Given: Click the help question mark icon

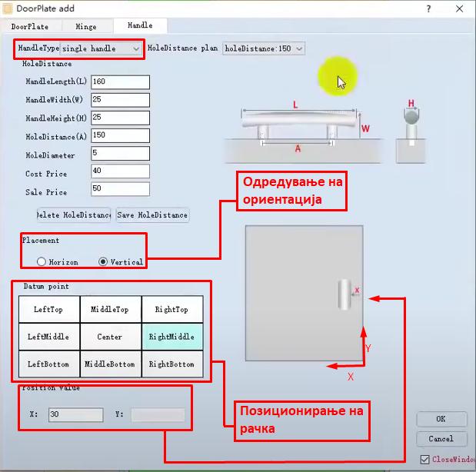Looking at the screenshot, I should [x=428, y=8].
